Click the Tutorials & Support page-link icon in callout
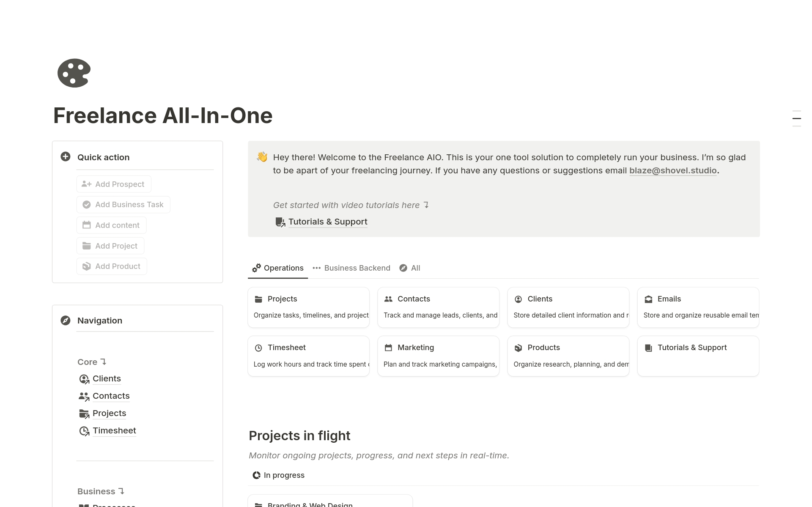 [x=280, y=222]
